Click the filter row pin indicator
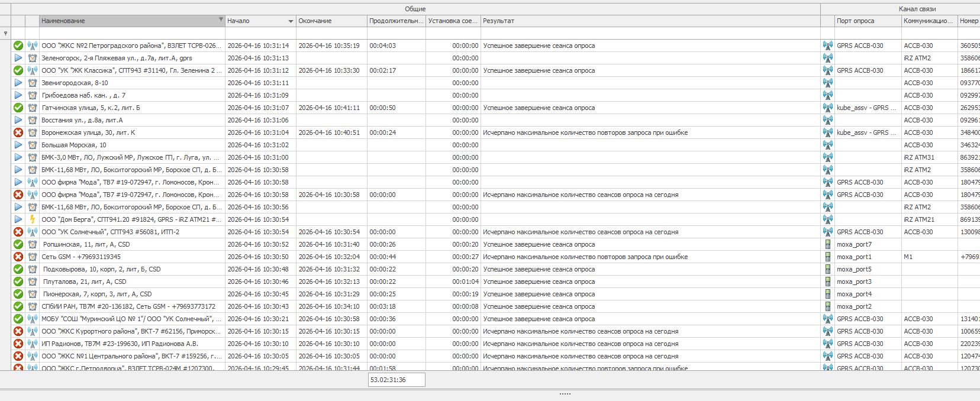This screenshot has height=401, width=980. click(6, 33)
